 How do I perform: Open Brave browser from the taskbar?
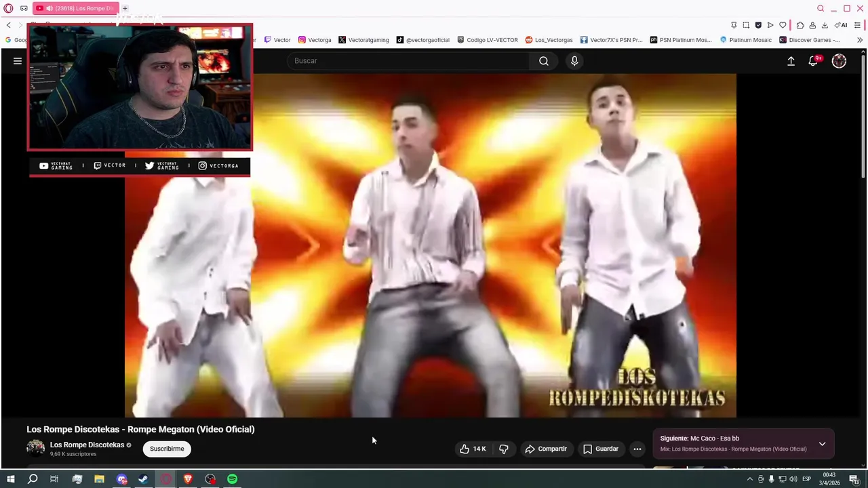pos(188,479)
